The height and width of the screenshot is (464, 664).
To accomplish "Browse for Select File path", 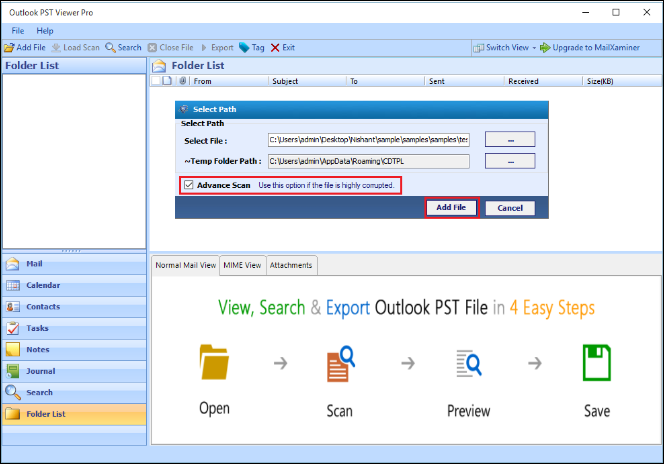I will click(510, 139).
